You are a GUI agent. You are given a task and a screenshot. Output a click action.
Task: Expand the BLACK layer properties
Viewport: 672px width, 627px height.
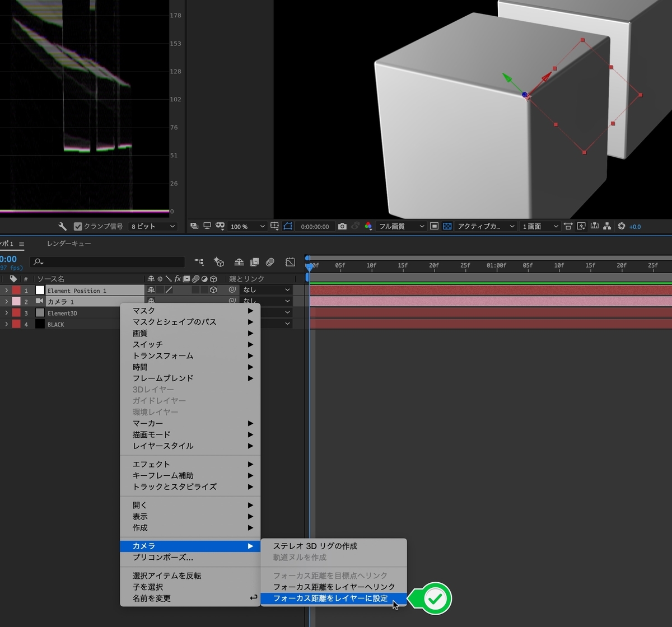(x=6, y=324)
